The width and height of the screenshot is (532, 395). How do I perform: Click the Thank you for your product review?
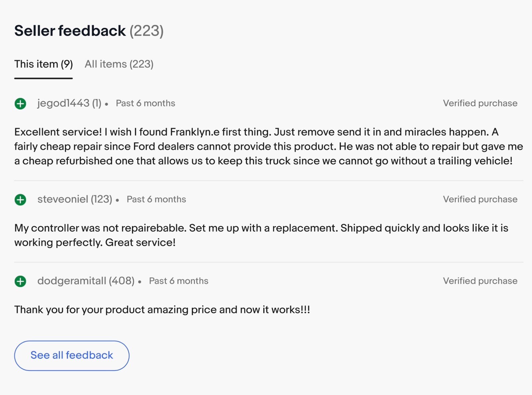pos(162,310)
